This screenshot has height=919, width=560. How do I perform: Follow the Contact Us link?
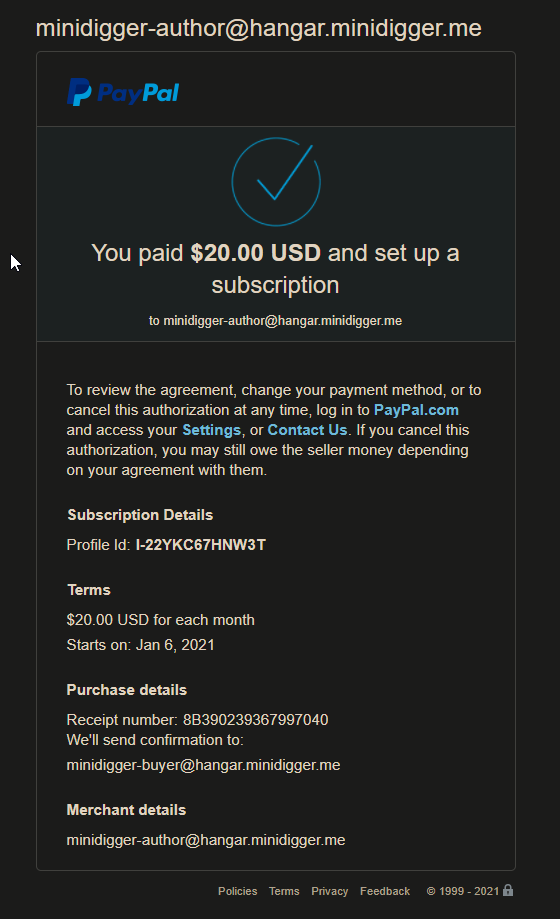click(307, 430)
